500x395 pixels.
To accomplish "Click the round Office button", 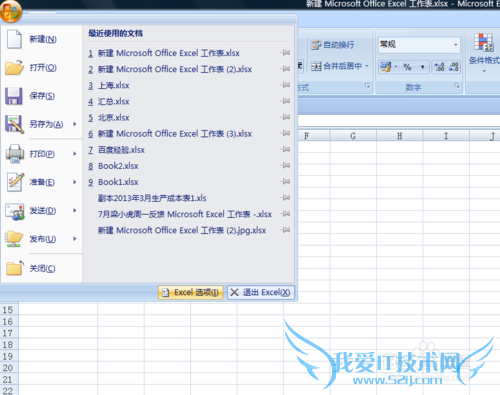I will [x=11, y=11].
